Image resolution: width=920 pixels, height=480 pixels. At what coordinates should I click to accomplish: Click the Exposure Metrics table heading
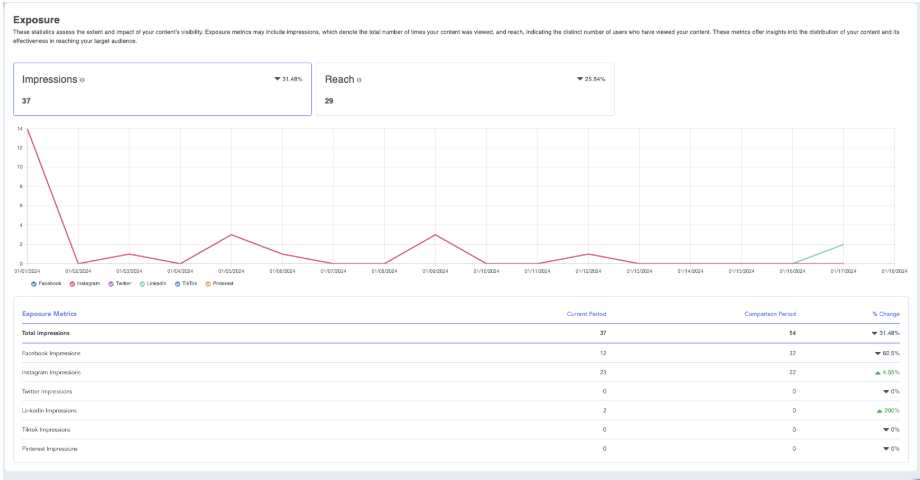click(49, 313)
